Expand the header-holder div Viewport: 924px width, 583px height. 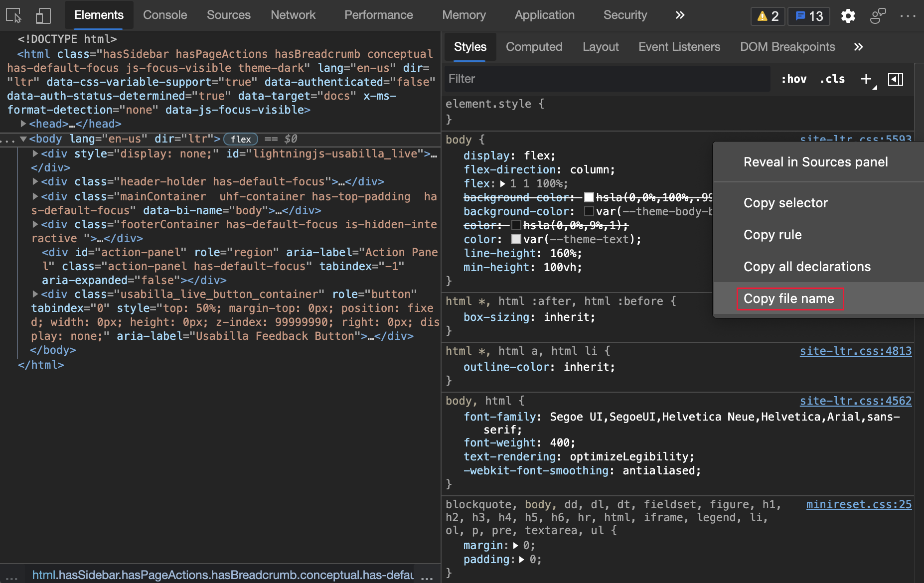[35, 181]
